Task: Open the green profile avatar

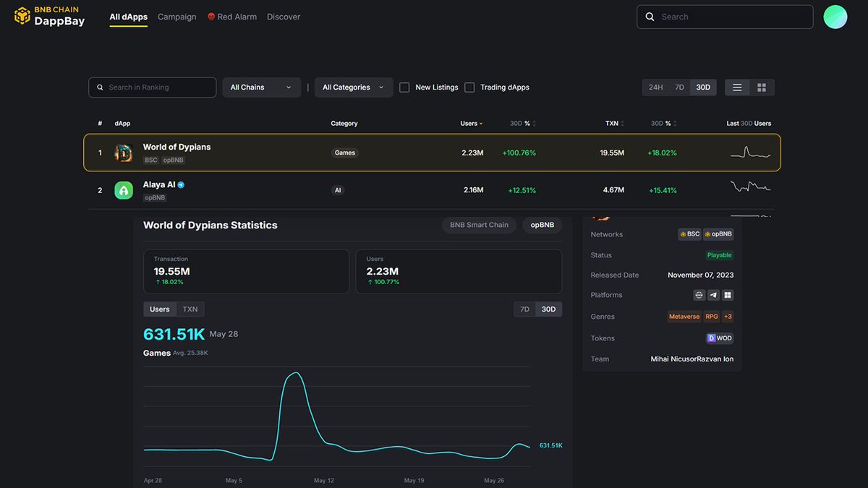Action: (835, 17)
